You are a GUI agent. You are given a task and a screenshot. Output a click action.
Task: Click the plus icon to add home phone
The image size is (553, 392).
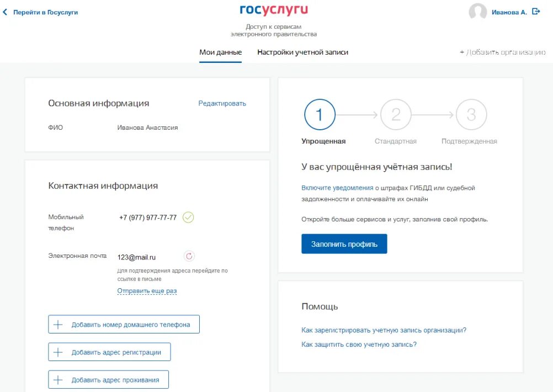pos(59,324)
